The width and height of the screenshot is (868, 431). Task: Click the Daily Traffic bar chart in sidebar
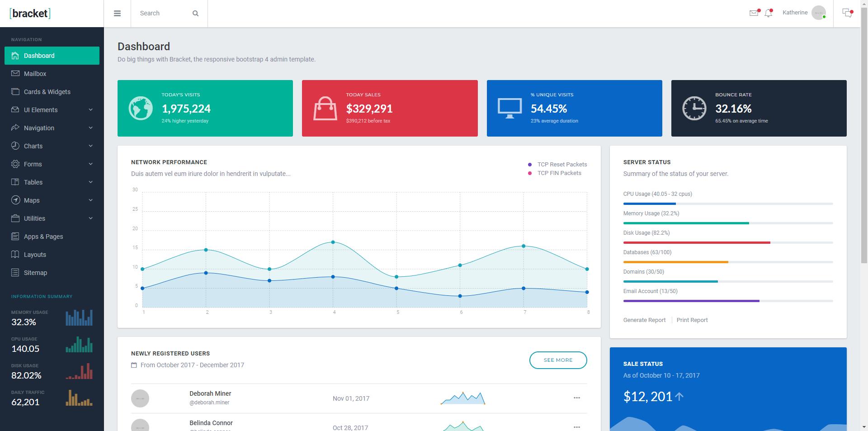pyautogui.click(x=79, y=398)
